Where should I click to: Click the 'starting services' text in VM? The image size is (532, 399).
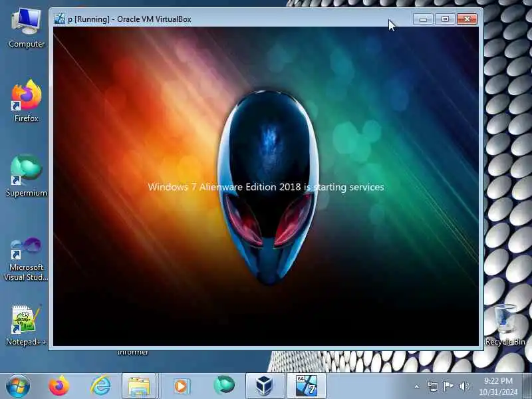[x=348, y=188]
